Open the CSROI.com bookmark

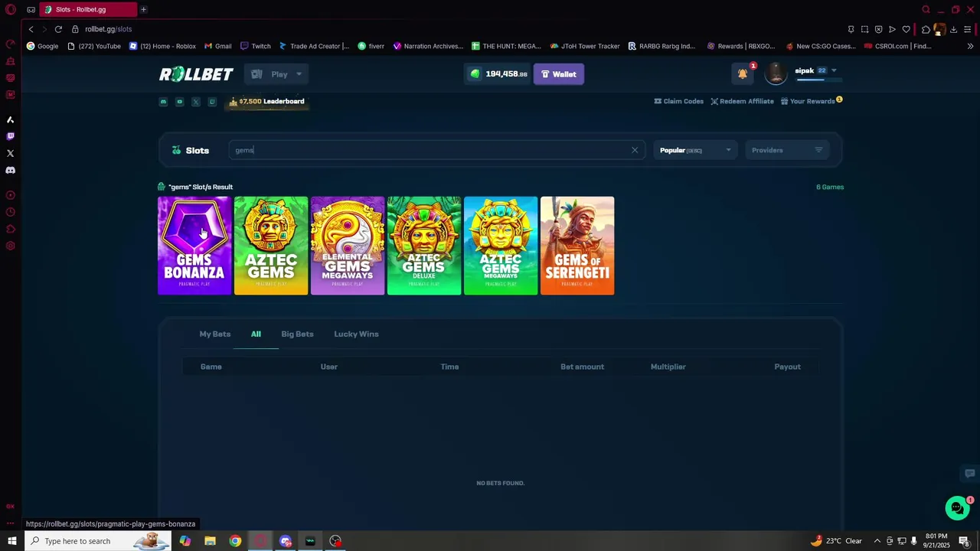[x=897, y=46]
